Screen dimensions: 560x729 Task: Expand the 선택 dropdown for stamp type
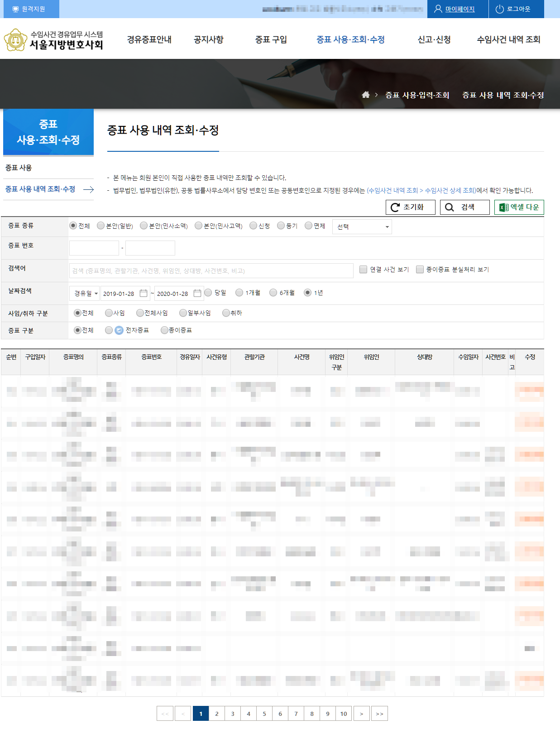[x=362, y=227]
